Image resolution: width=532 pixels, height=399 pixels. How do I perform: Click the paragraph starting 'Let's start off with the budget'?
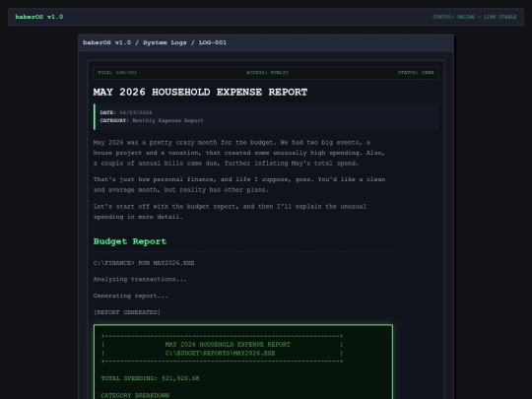coord(230,212)
